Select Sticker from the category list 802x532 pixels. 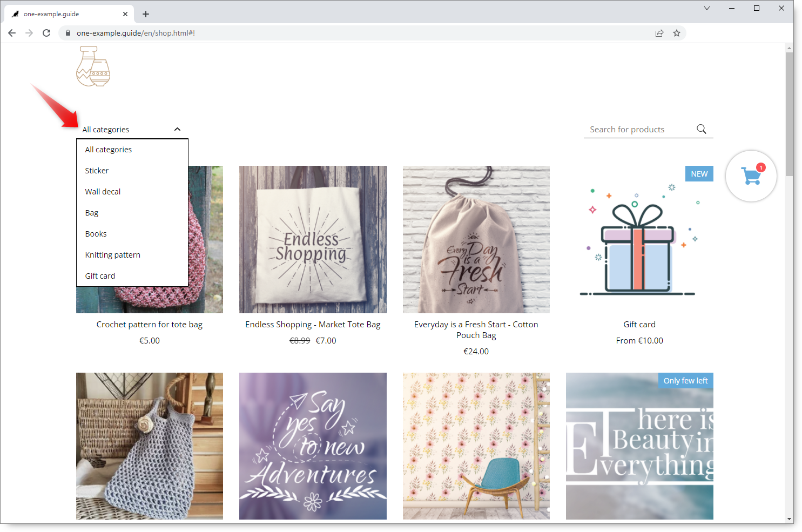tap(97, 171)
